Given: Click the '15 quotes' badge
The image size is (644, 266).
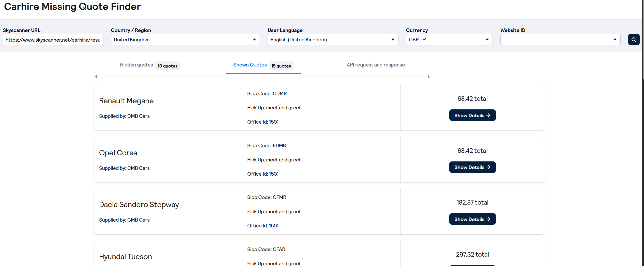Looking at the screenshot, I should (x=281, y=66).
